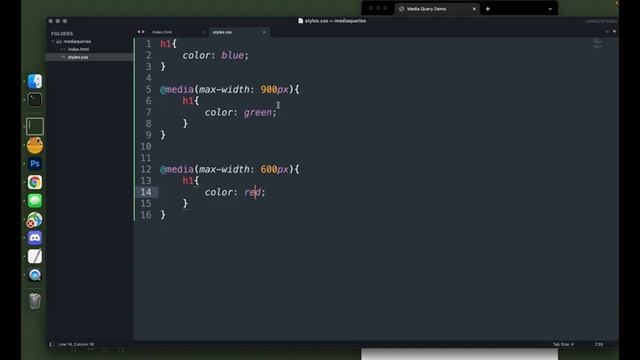Change the CSS syntax in status bar
This screenshot has width=640, height=360.
599,344
